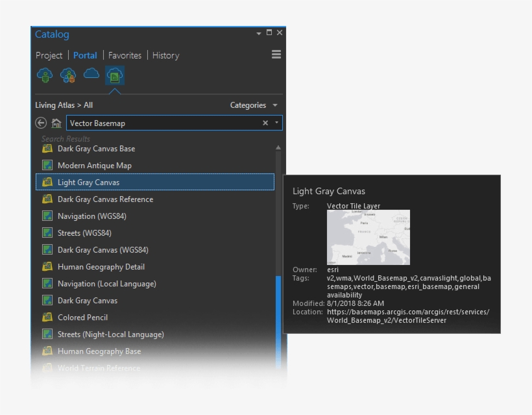Open the search box options dropdown arrow
The image size is (532, 415).
tap(277, 123)
